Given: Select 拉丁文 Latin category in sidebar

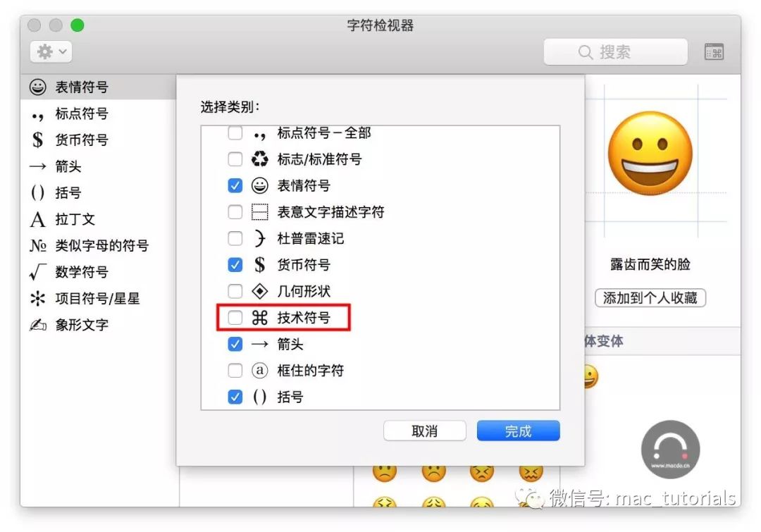Looking at the screenshot, I should coord(98,219).
